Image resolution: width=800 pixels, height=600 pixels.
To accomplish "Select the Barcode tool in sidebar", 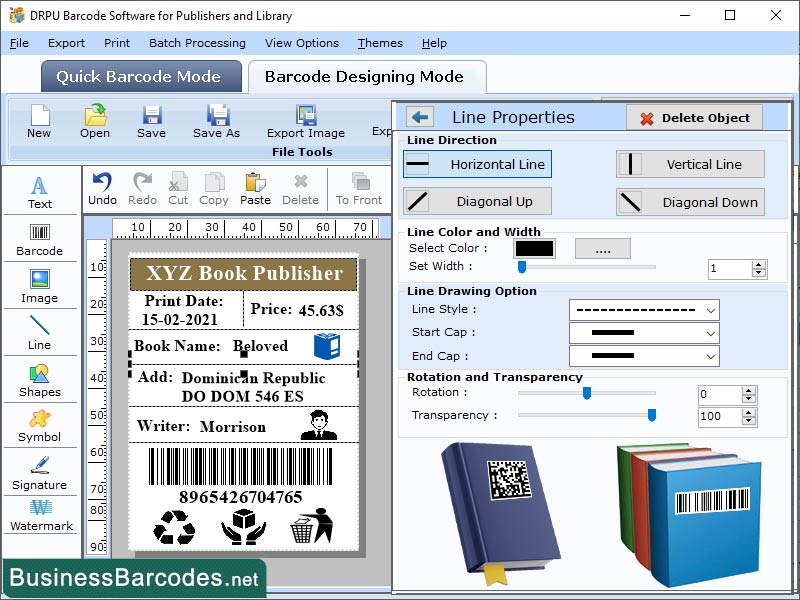I will [40, 240].
